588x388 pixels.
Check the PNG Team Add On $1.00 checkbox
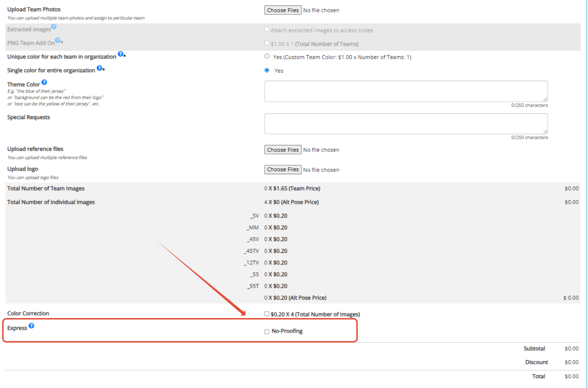(x=267, y=43)
